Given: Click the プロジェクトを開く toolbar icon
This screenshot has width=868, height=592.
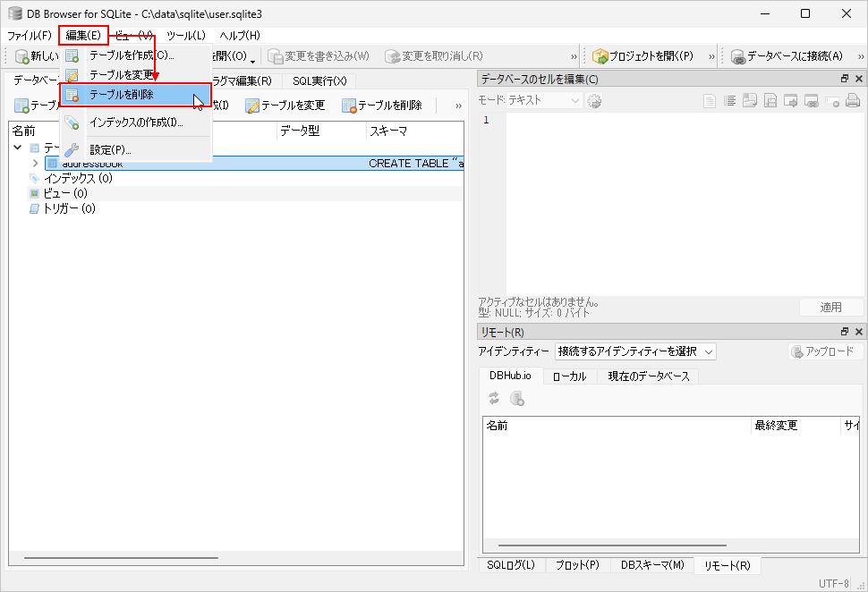Looking at the screenshot, I should click(601, 56).
